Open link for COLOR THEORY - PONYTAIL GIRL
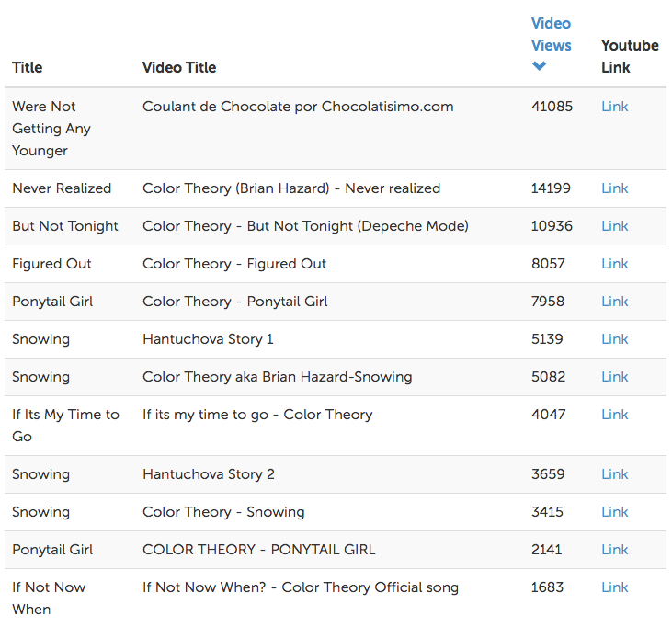Image resolution: width=672 pixels, height=627 pixels. pyautogui.click(x=614, y=550)
